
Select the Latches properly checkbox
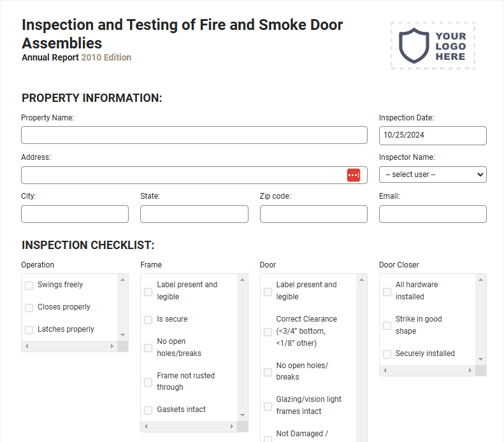click(x=29, y=330)
